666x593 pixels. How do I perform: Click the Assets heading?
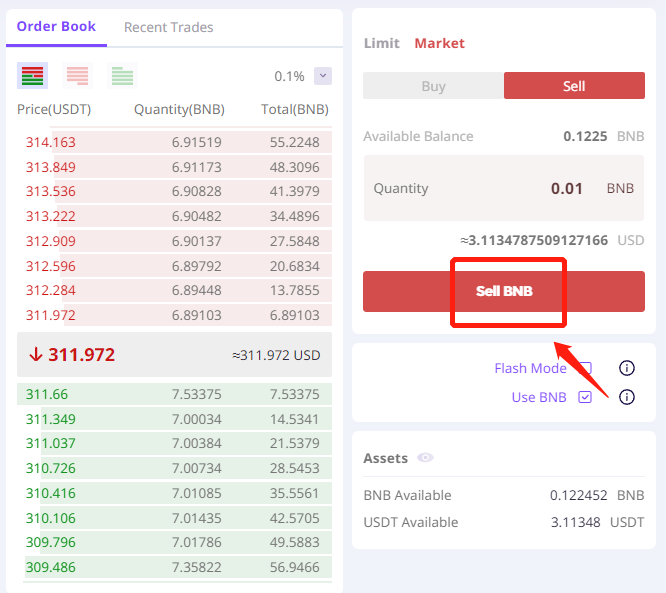point(386,458)
